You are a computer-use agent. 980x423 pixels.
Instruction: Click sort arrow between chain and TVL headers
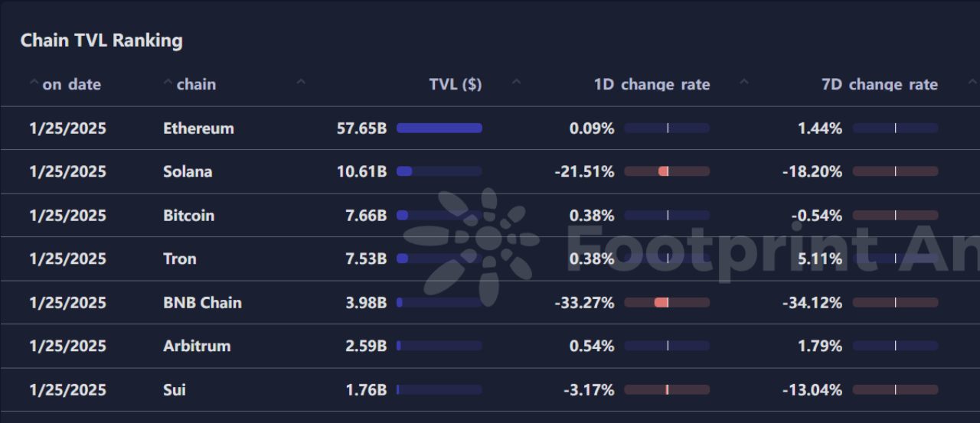click(x=301, y=81)
